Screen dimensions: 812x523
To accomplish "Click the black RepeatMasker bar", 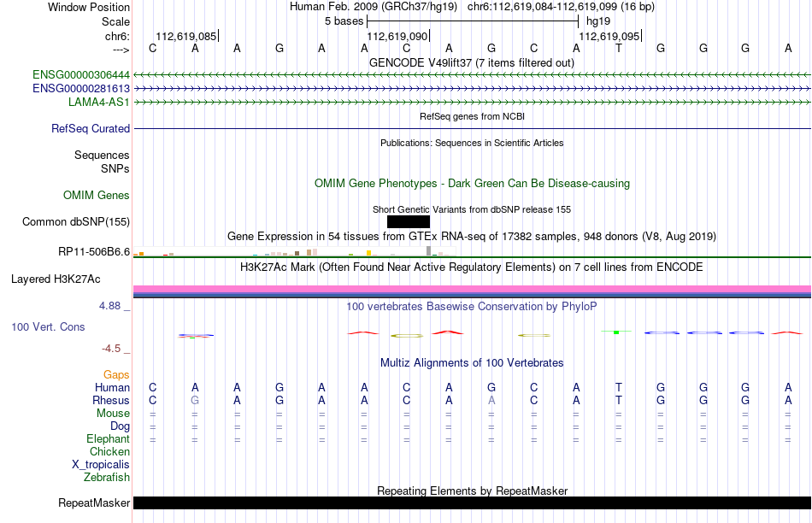I will [x=472, y=502].
